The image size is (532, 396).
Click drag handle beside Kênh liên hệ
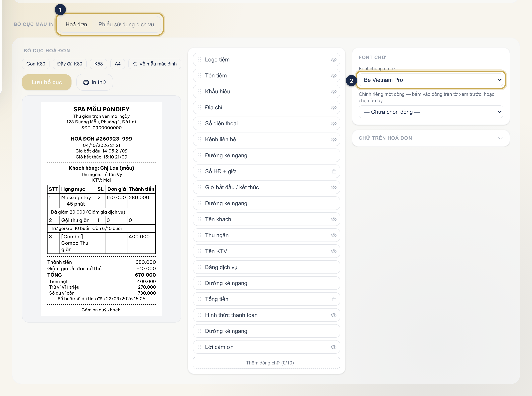[x=199, y=139]
